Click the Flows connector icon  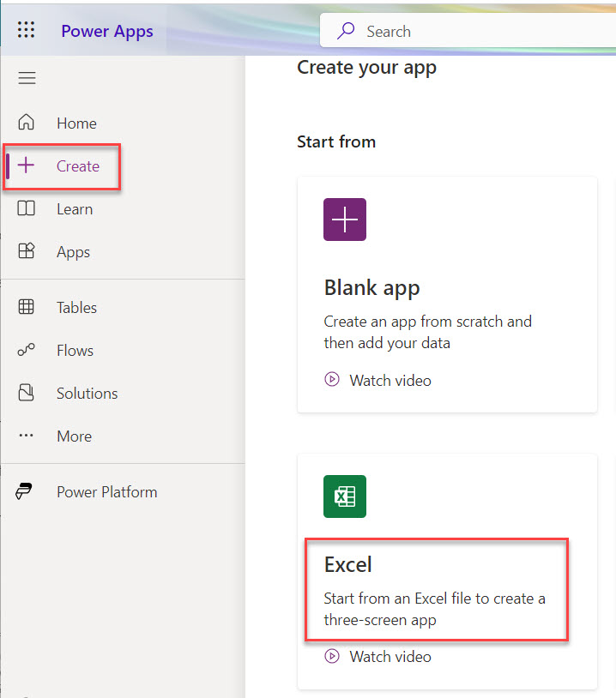(x=26, y=350)
